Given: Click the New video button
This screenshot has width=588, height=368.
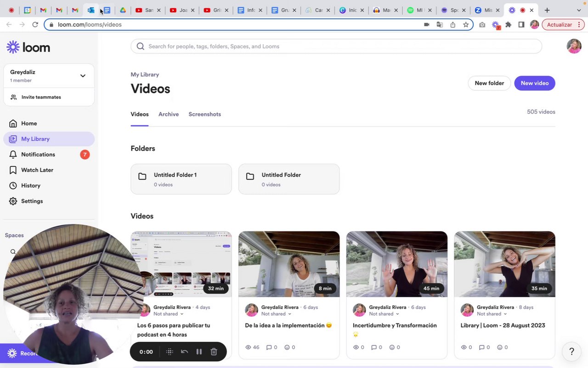Looking at the screenshot, I should 535,83.
